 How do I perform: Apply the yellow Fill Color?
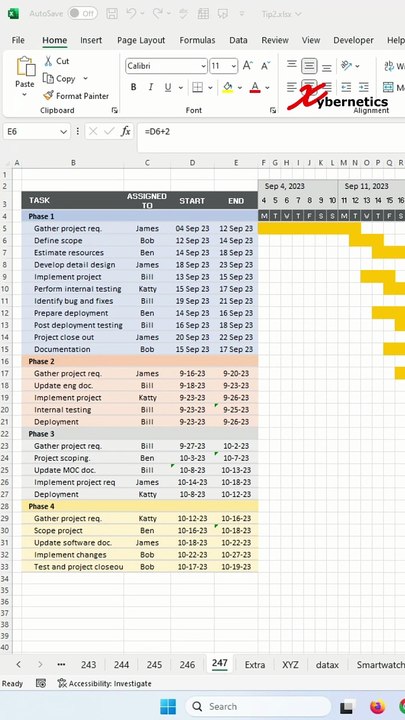click(227, 87)
